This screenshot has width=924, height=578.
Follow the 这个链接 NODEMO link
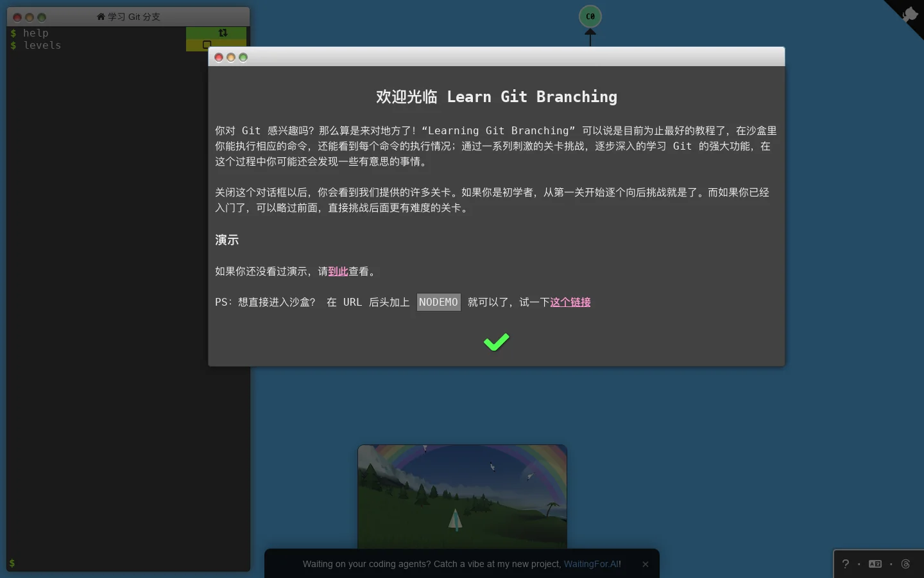(570, 302)
